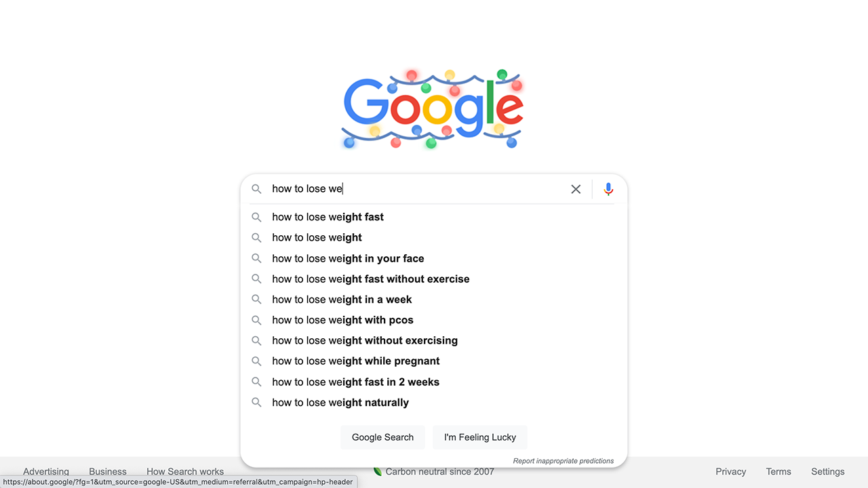Viewport: 868px width, 488px height.
Task: Click the search magnifier icon in the search box
Action: click(256, 189)
